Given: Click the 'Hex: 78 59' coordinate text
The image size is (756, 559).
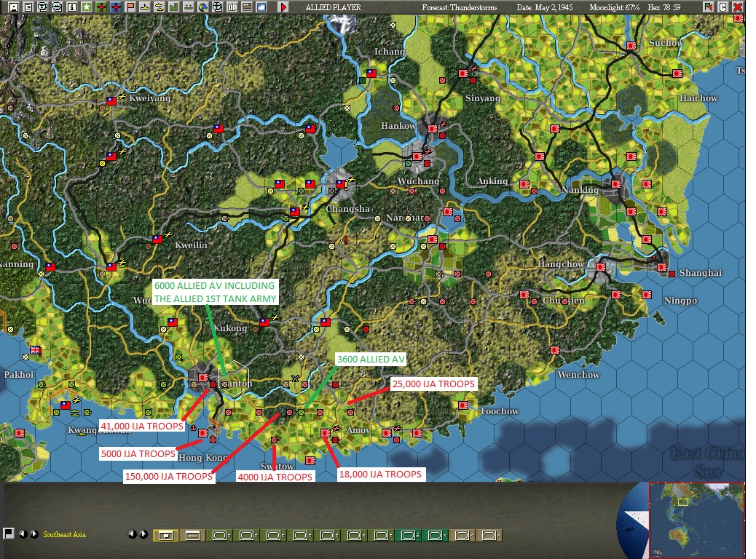Looking at the screenshot, I should (x=664, y=7).
